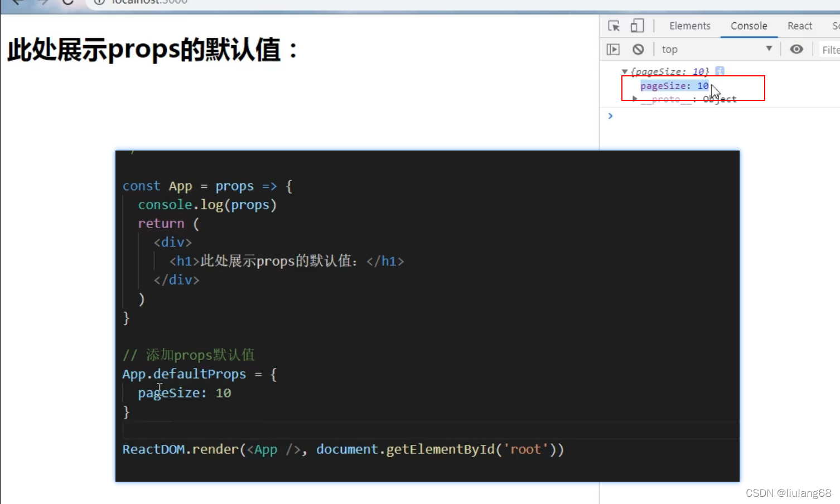Click the console.log(props) code line
The image size is (840, 504).
(207, 205)
